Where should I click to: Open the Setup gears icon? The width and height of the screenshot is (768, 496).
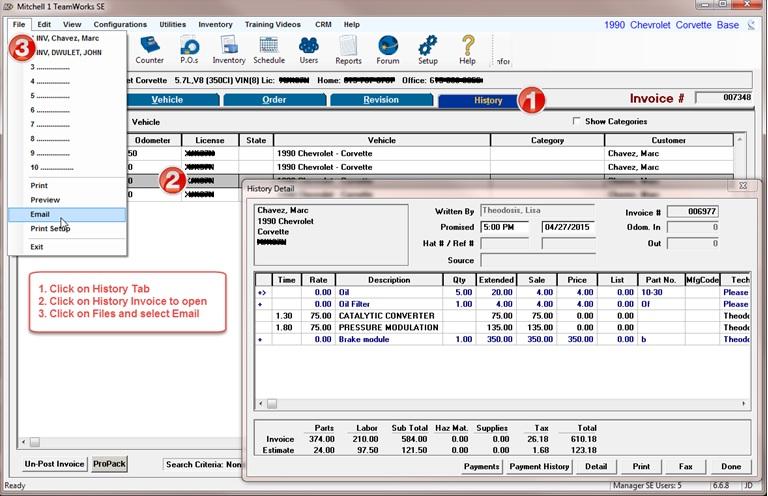click(428, 50)
